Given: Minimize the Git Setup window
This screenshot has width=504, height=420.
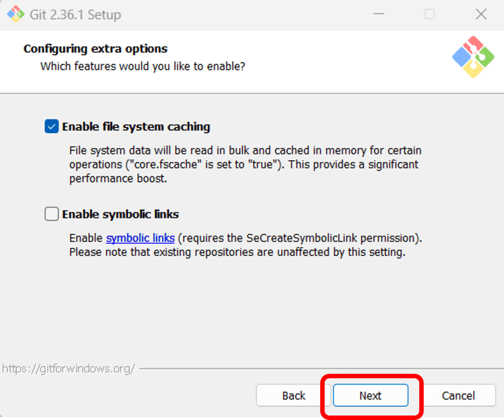Looking at the screenshot, I should (x=378, y=15).
